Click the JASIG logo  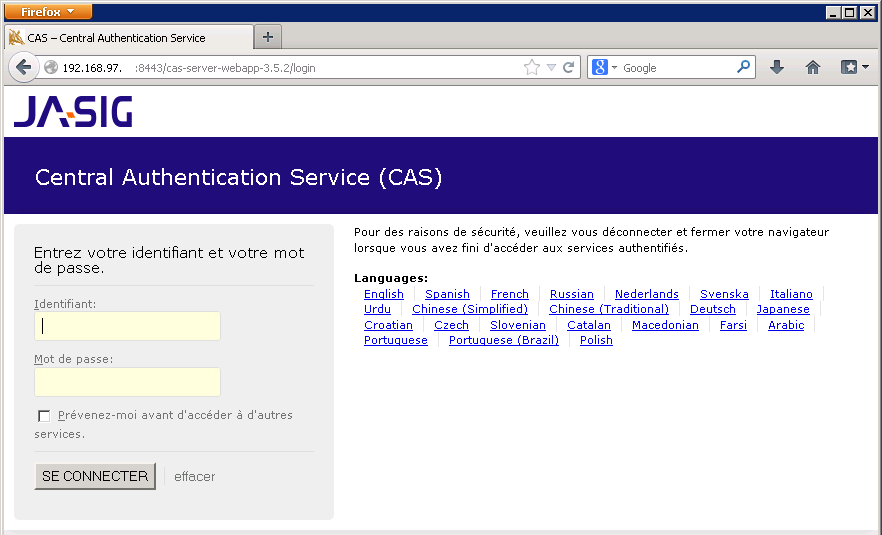pyautogui.click(x=73, y=111)
